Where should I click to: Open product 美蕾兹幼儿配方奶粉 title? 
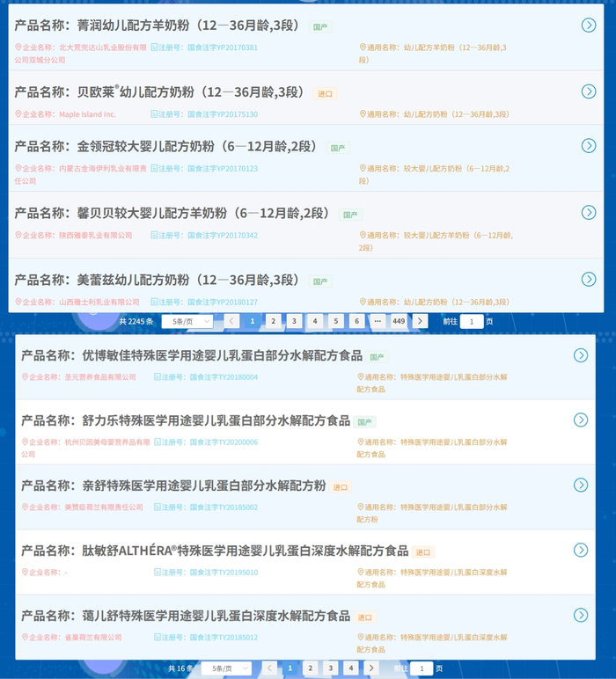coord(157,280)
